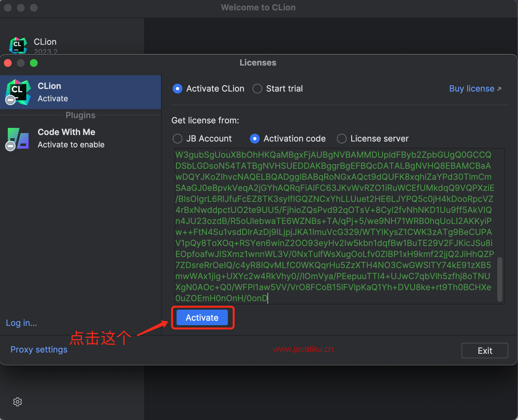Click the gray minimize button of Licenses dialog
This screenshot has width=518, height=420.
coord(21,63)
